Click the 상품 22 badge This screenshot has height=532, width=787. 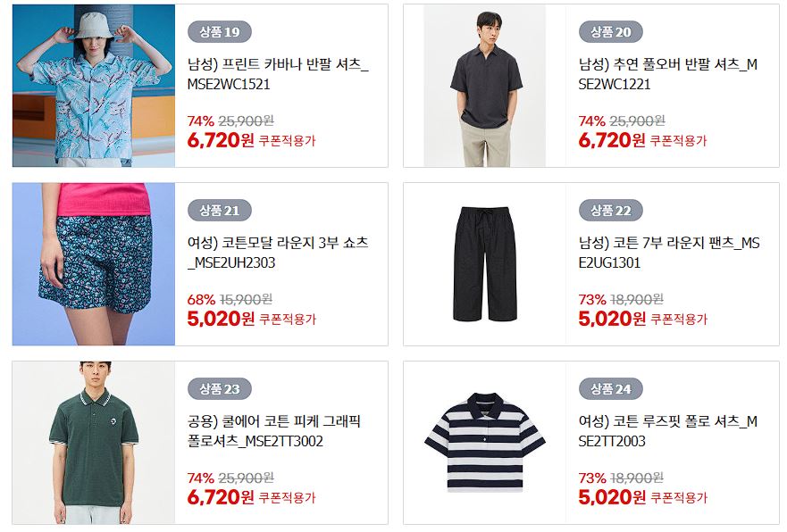(610, 211)
